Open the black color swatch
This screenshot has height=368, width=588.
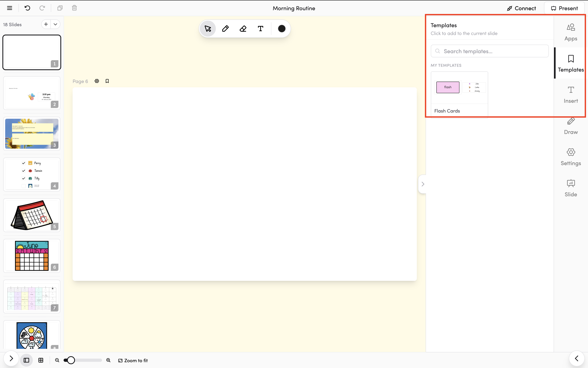[281, 29]
